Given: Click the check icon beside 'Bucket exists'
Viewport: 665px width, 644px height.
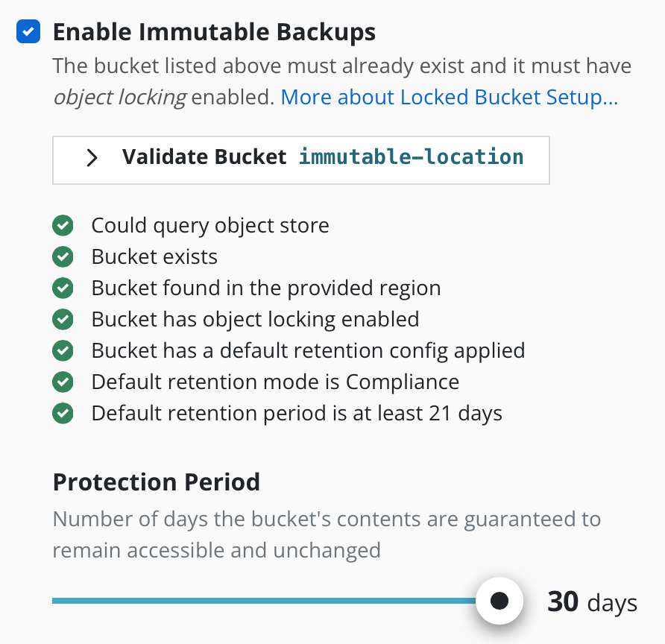Looking at the screenshot, I should pyautogui.click(x=63, y=256).
